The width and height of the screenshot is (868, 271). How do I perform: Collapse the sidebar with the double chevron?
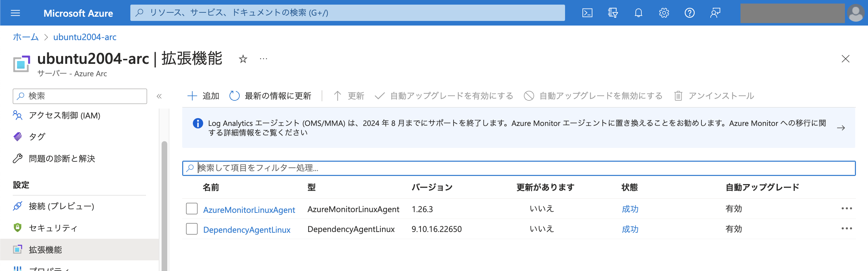[x=159, y=96]
